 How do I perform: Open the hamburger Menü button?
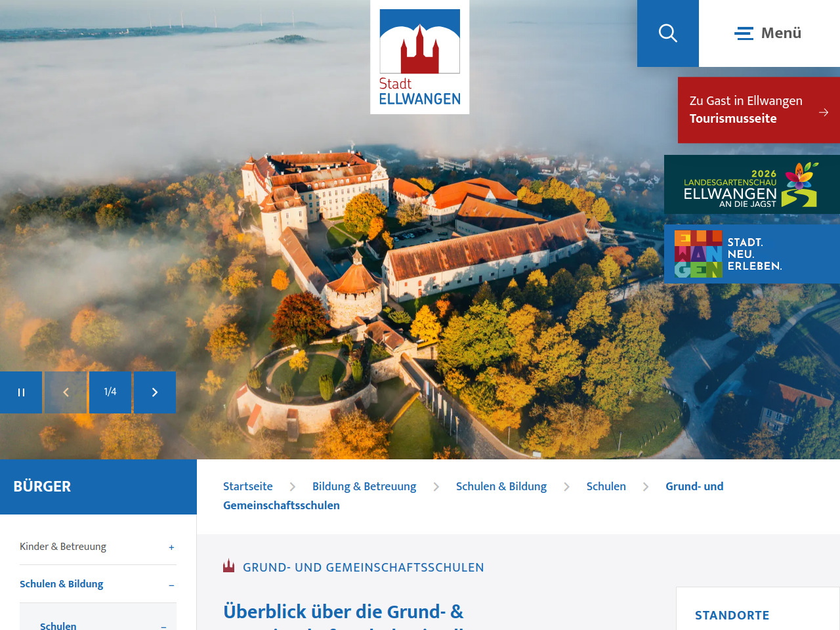[x=768, y=33]
